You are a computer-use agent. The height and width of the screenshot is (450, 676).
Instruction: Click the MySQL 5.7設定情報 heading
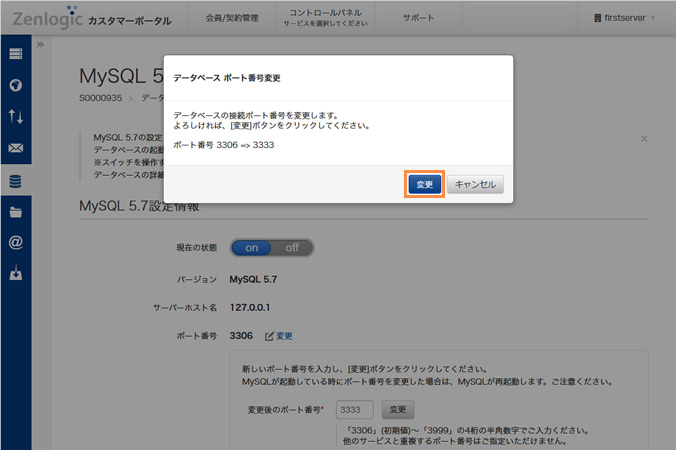click(139, 206)
